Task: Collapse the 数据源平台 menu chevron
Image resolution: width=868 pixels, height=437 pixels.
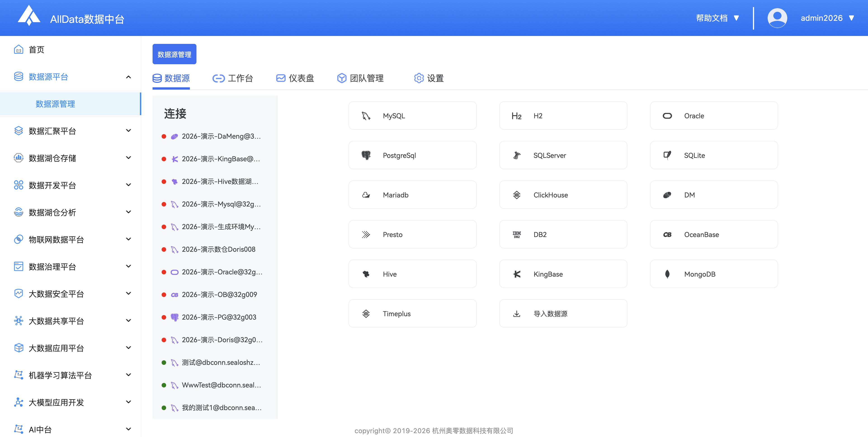Action: coord(128,77)
